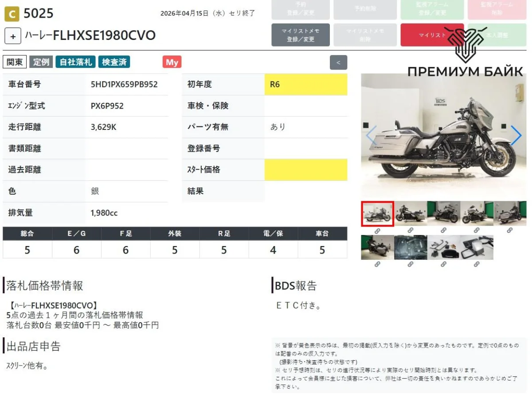Click chassis number 5HD1PX659PB952
Image resolution: width=532 pixels, height=414 pixels.
(x=124, y=84)
